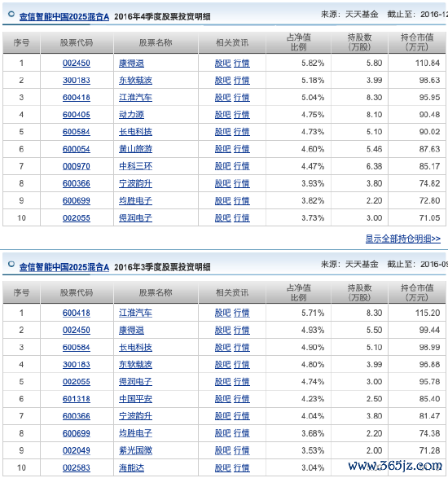Open stock code 002450 in 4季度 table
448x478 pixels.
click(x=77, y=63)
